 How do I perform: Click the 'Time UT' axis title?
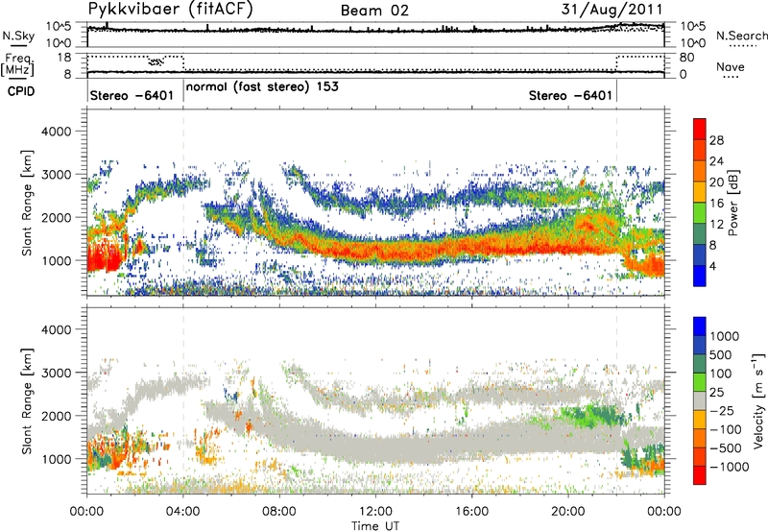(375, 526)
